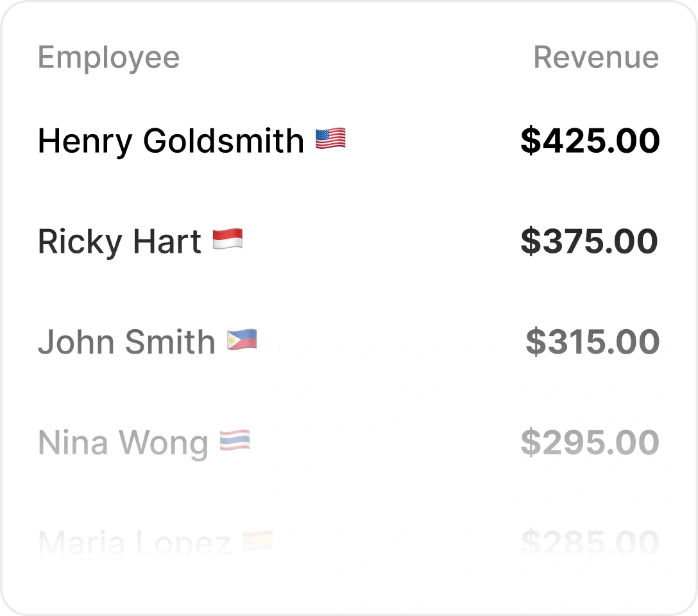Click the Philippine flag beside John Smith
The height and width of the screenshot is (616, 698).
tap(242, 340)
